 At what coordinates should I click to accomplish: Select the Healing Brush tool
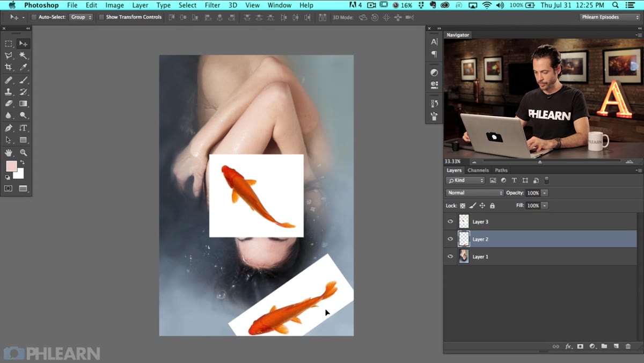(x=9, y=81)
